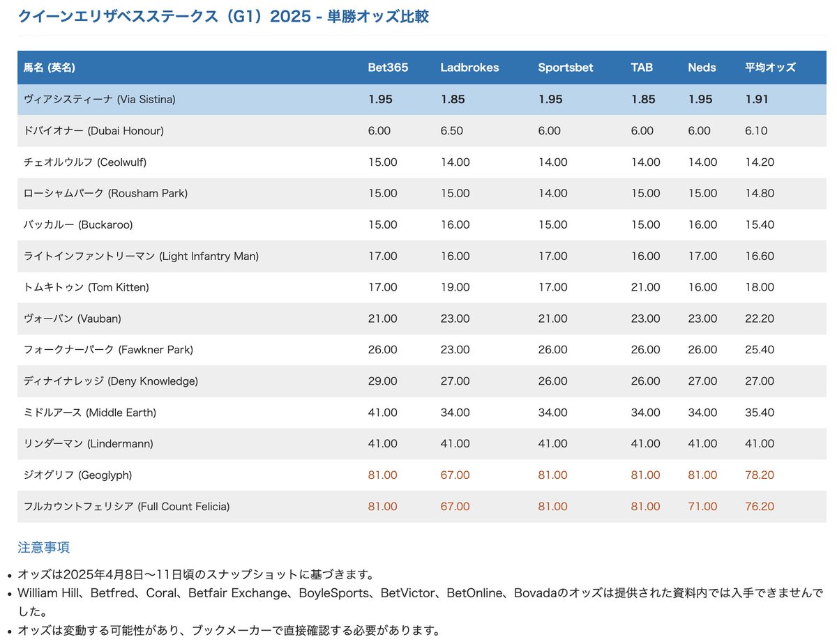Click Lindermann Sportsbet odds 41.00
837x644 pixels.
(553, 443)
